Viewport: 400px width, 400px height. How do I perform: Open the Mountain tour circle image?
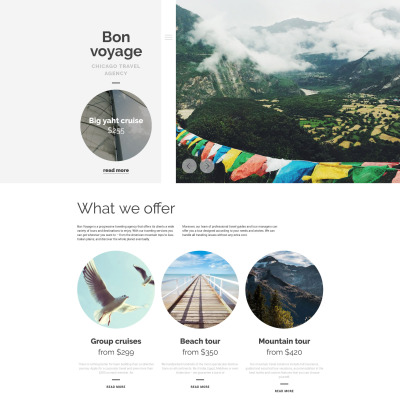[x=284, y=290]
